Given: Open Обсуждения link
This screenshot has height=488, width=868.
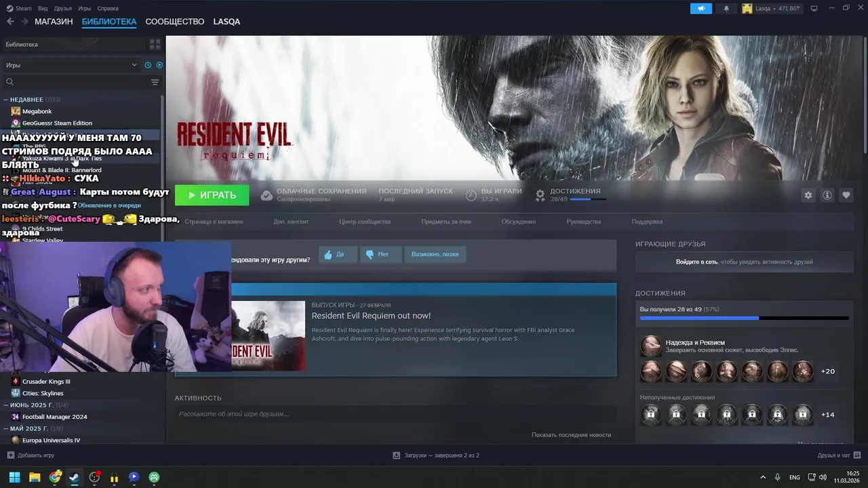Looking at the screenshot, I should [519, 222].
